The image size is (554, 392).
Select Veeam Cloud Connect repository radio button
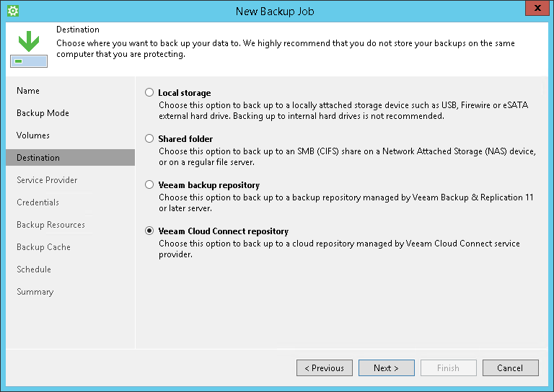point(149,231)
